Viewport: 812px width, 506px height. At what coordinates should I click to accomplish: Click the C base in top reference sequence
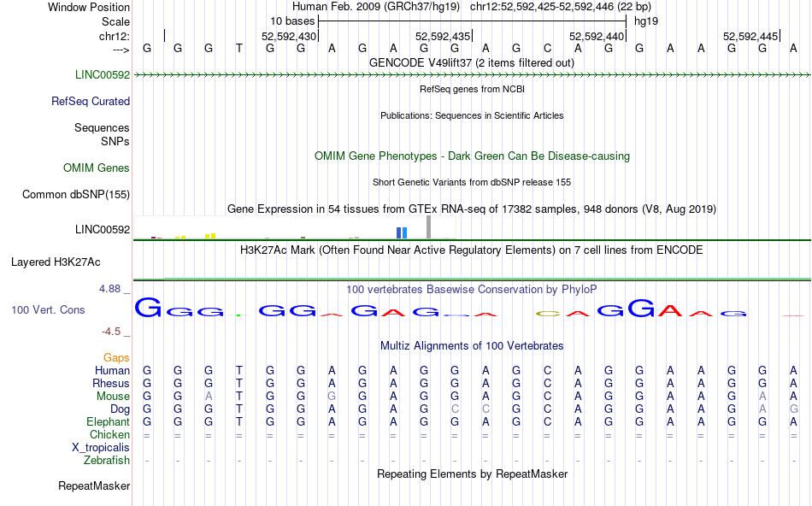coord(547,48)
